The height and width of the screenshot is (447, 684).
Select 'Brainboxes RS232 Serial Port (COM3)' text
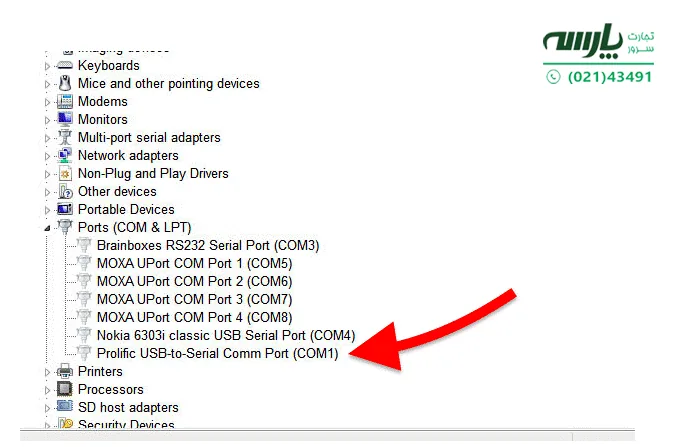(208, 245)
